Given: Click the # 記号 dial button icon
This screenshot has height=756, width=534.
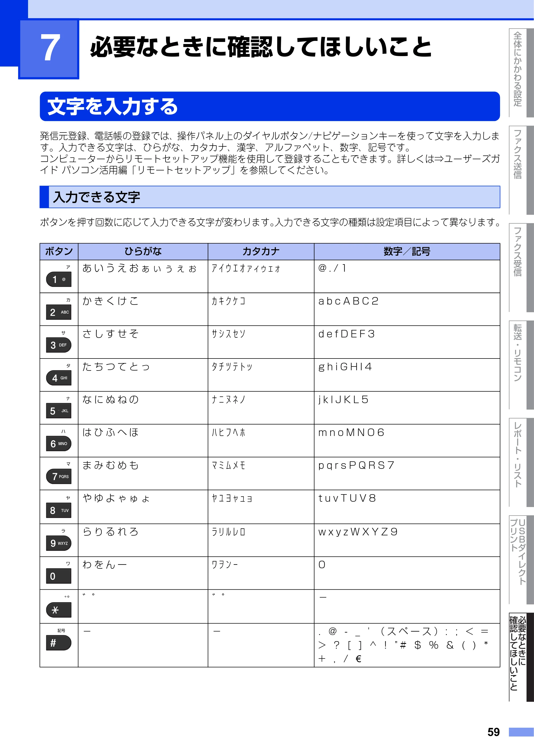Looking at the screenshot, I should click(x=59, y=643).
